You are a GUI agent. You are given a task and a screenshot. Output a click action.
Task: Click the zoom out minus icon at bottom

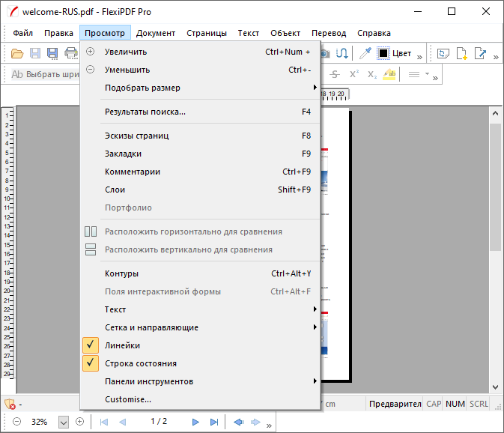pos(17,422)
